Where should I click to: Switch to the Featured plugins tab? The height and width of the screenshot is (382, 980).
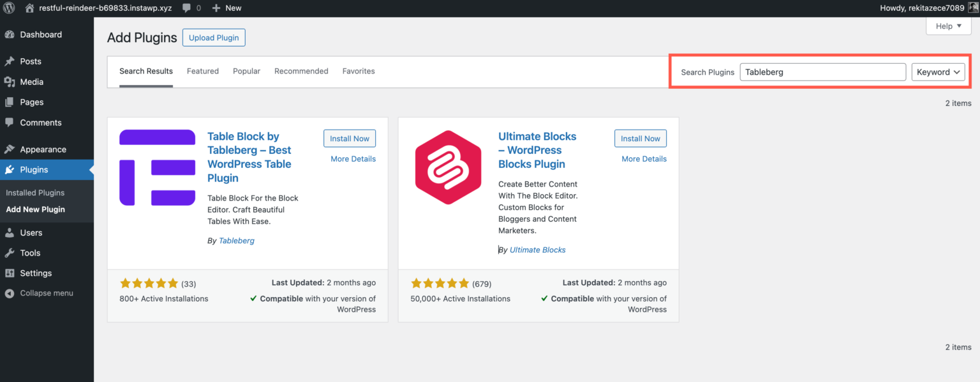(203, 71)
